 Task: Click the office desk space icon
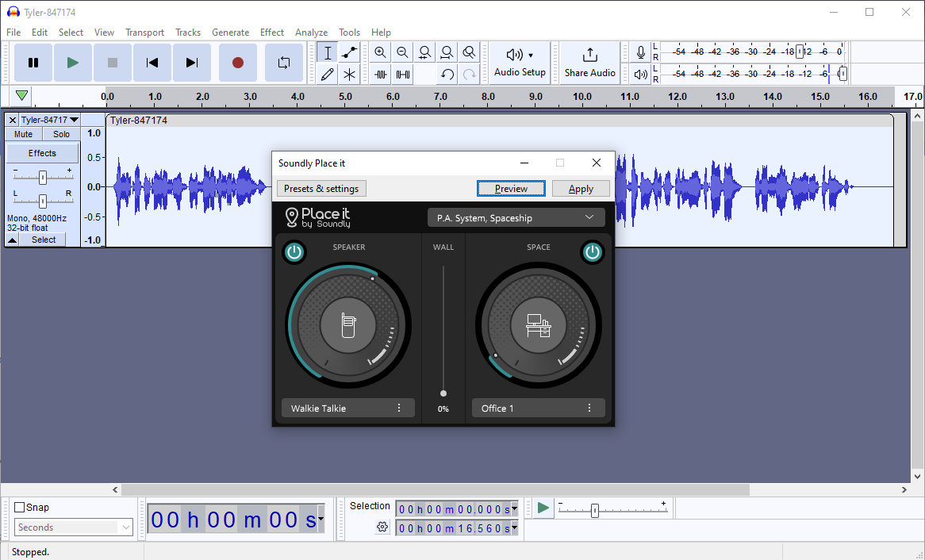539,325
